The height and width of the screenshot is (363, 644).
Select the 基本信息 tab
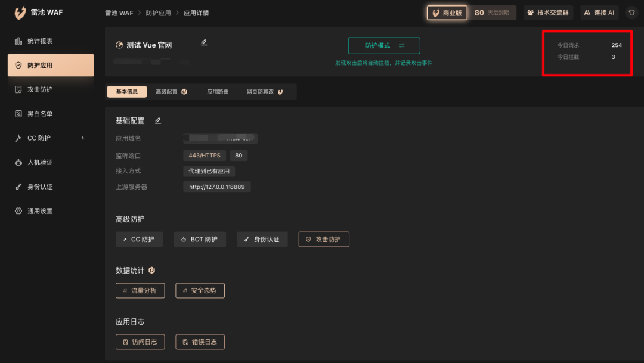pos(127,92)
